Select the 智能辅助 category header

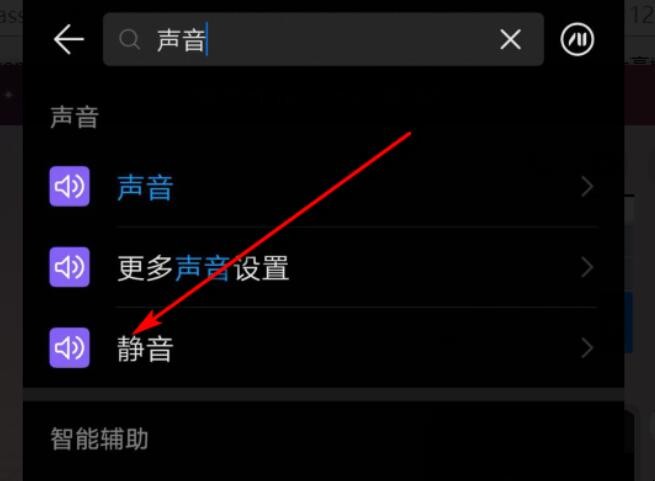pyautogui.click(x=99, y=439)
